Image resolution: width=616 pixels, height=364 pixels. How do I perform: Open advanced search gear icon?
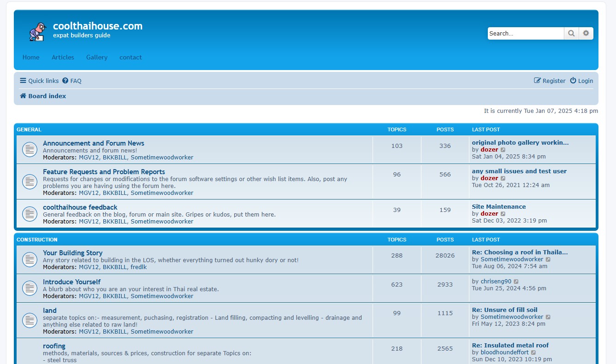586,33
